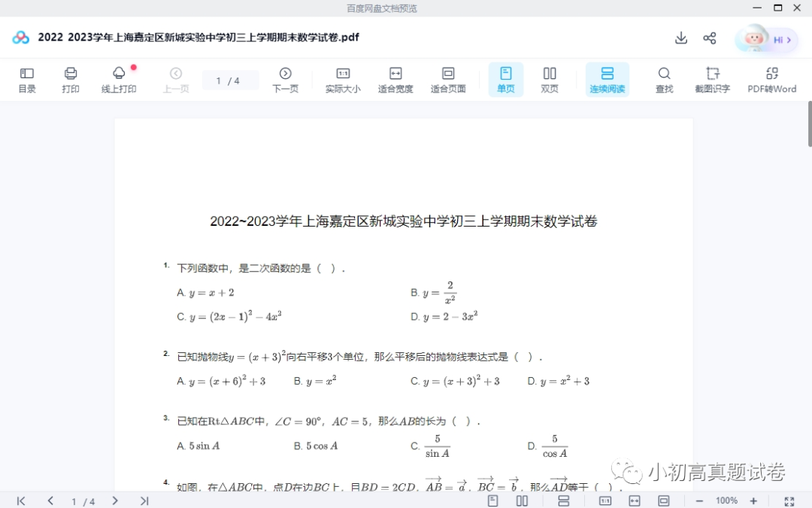Go to previous page in bottom bar
Image resolution: width=812 pixels, height=508 pixels.
(50, 500)
